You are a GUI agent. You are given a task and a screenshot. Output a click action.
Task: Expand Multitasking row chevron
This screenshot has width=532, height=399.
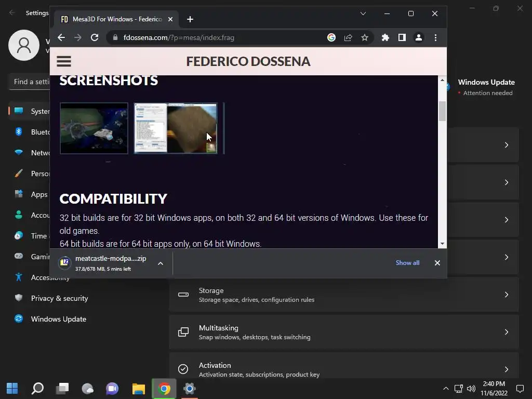click(506, 332)
